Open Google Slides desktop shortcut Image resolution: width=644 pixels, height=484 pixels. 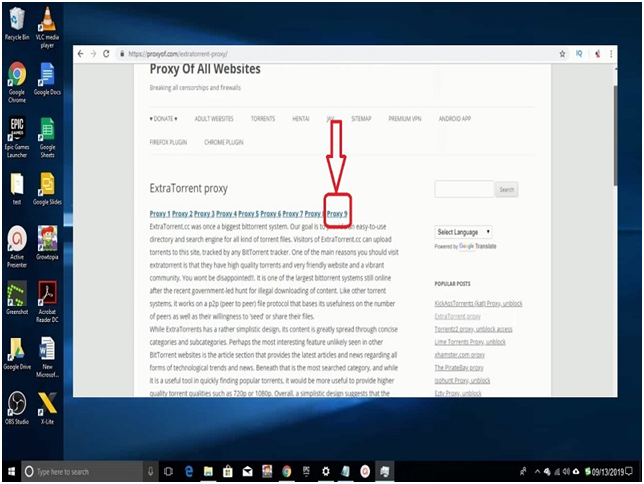coord(47,188)
